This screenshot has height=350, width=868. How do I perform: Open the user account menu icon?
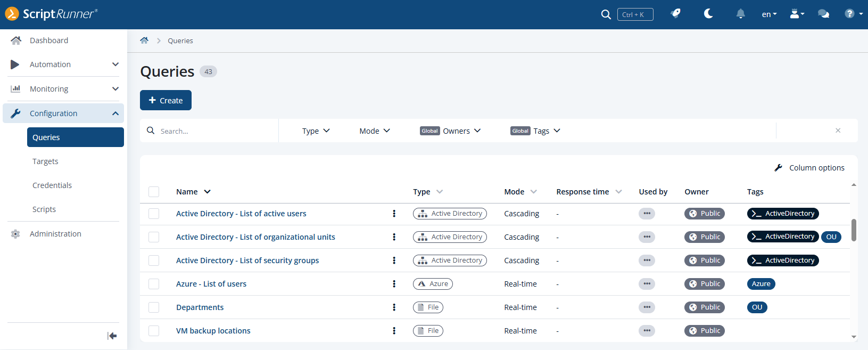tap(797, 14)
